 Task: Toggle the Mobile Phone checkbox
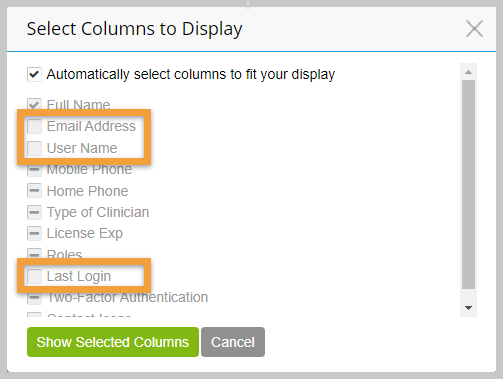[34, 170]
